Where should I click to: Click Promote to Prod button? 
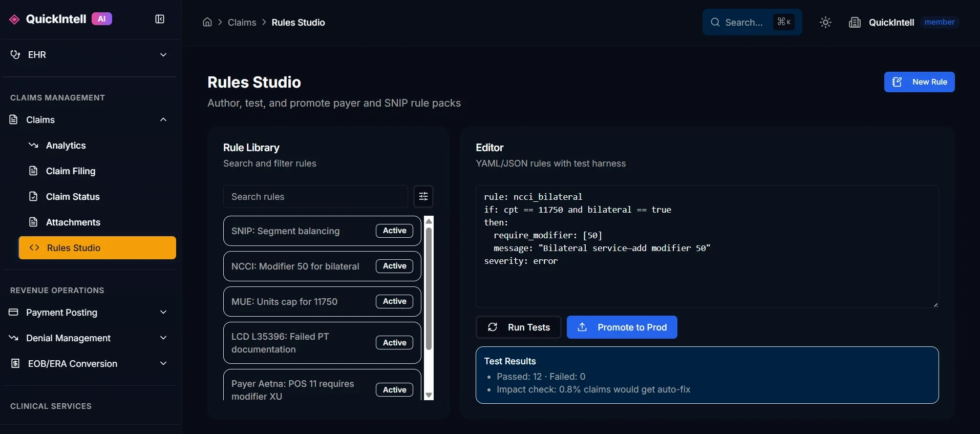pos(622,327)
